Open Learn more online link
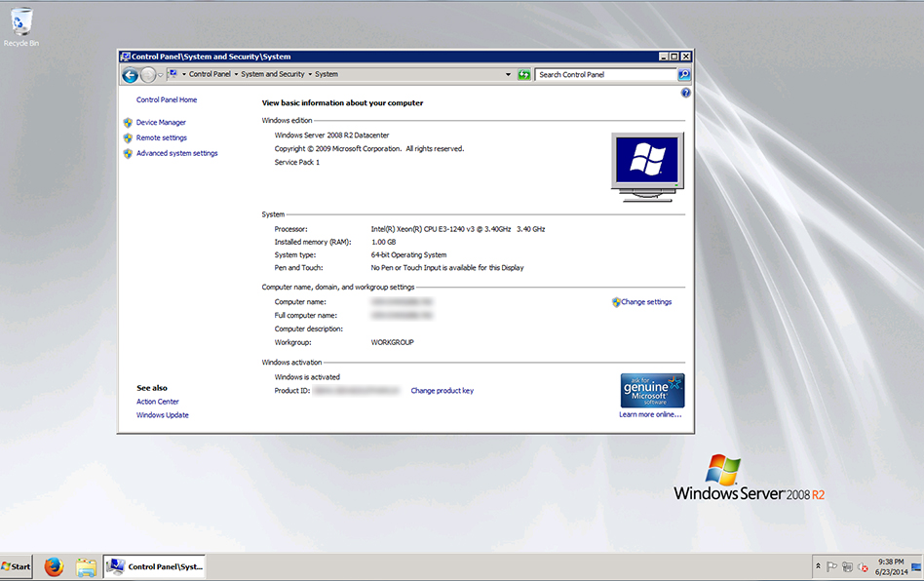 point(650,414)
